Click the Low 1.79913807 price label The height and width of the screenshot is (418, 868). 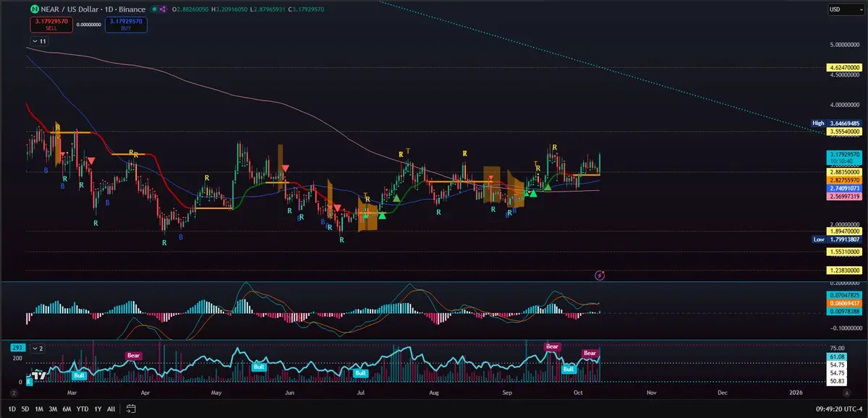coord(836,239)
